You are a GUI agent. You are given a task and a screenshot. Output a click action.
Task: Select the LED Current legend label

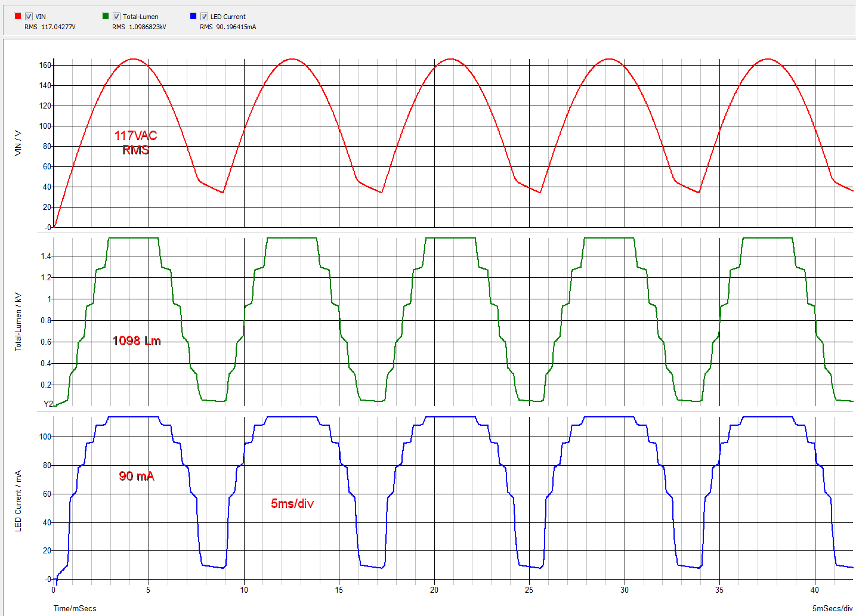point(228,17)
